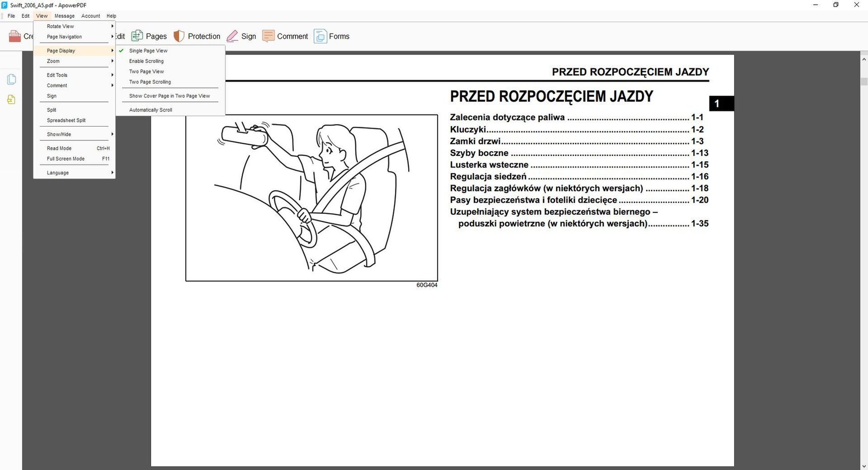Open the Help menu

click(112, 16)
